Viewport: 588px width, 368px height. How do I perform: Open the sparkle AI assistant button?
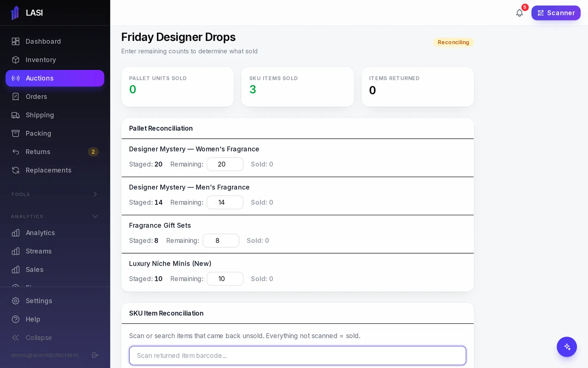click(x=567, y=347)
